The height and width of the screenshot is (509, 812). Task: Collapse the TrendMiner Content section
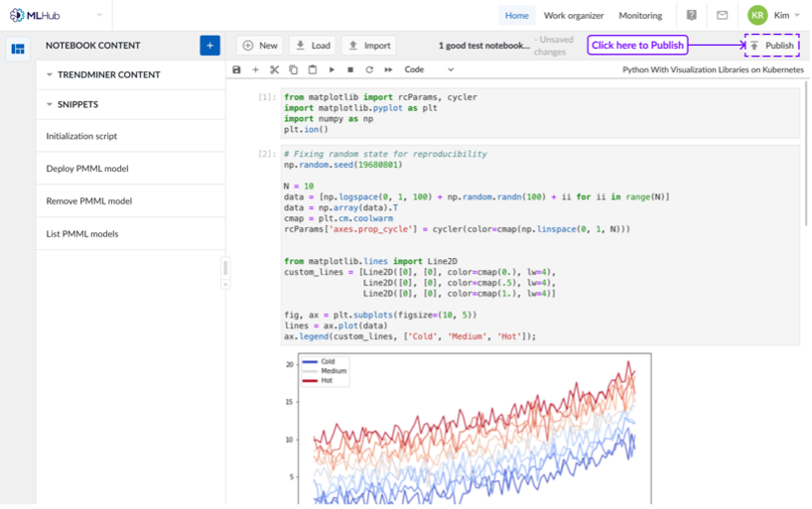coord(51,75)
